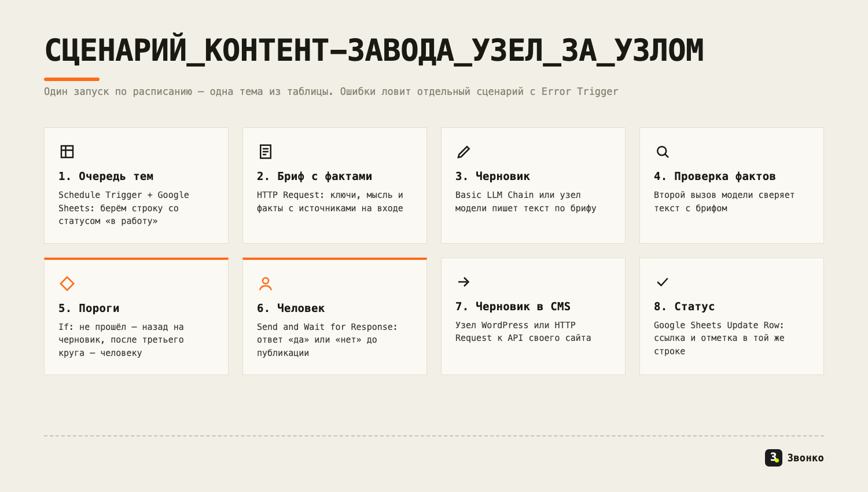
Task: Click the pencil icon in the Черновик card
Action: tap(464, 152)
